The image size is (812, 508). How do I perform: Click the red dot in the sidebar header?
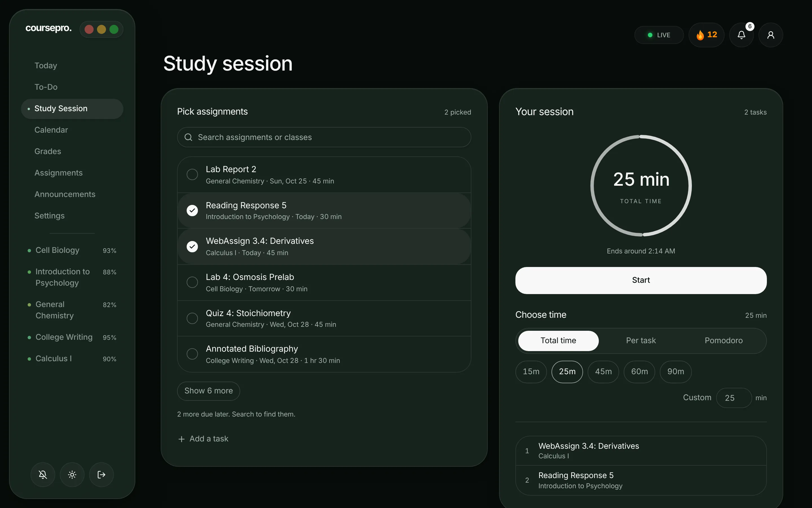[89, 30]
